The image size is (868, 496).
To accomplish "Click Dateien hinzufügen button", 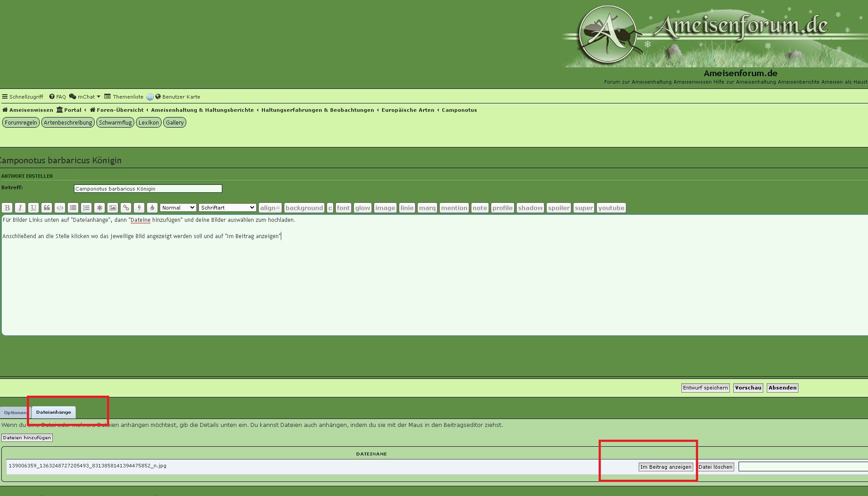I will click(x=27, y=438).
